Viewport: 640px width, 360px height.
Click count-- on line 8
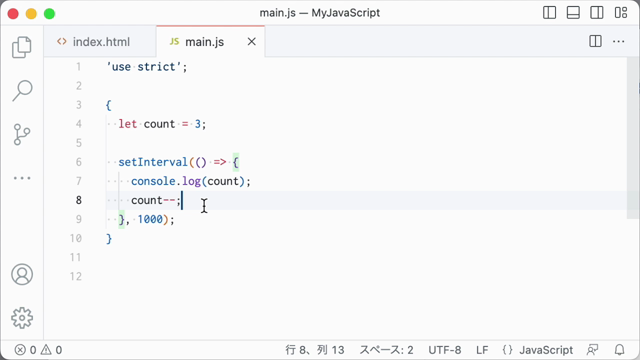pyautogui.click(x=153, y=200)
